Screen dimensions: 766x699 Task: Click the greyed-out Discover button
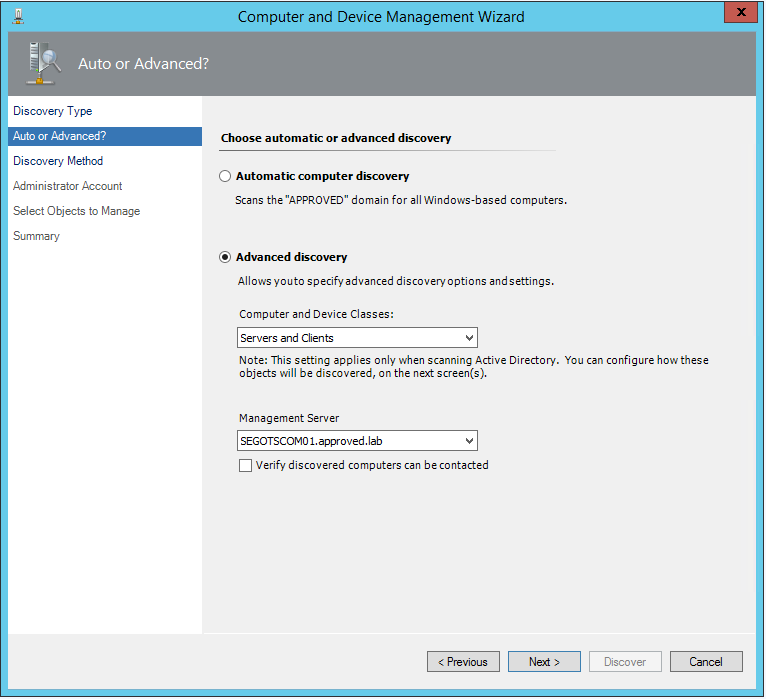(625, 662)
